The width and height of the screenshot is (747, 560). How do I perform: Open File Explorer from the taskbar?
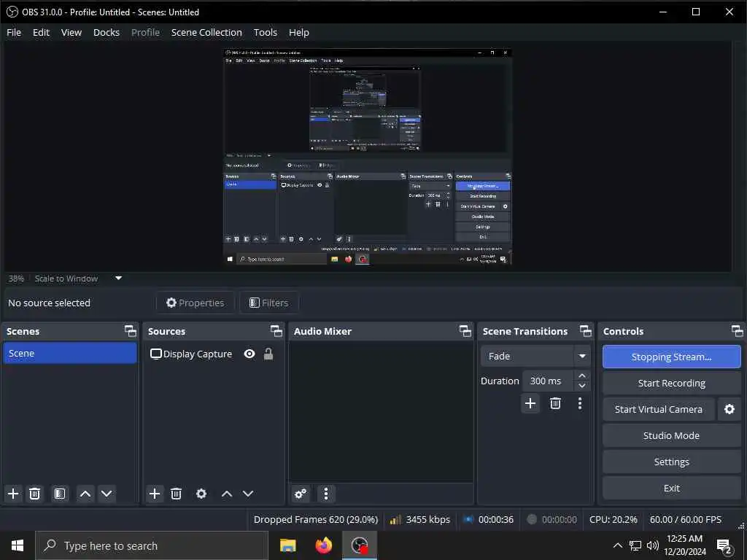(x=287, y=545)
